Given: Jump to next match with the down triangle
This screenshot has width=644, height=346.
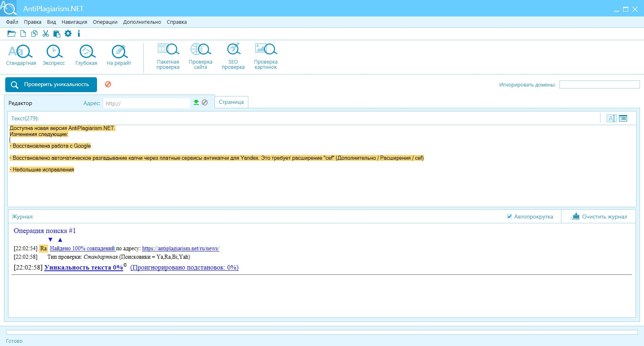Looking at the screenshot, I should pyautogui.click(x=50, y=240).
